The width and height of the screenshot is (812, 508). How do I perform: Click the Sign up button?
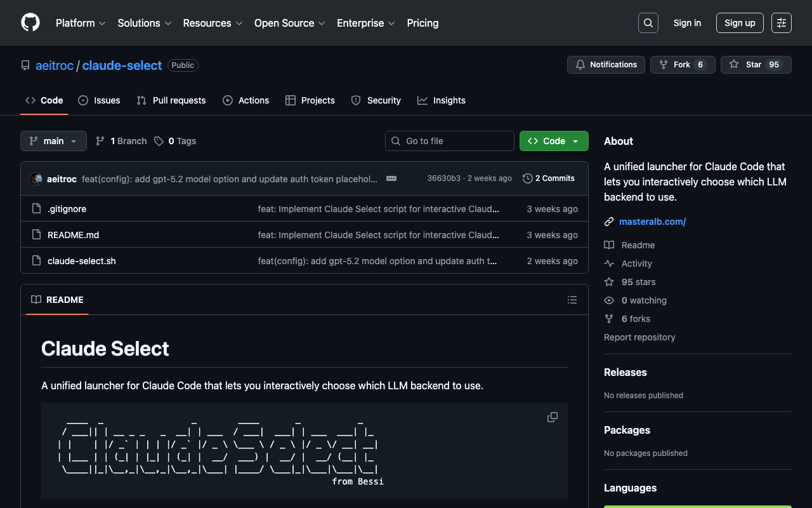pyautogui.click(x=740, y=23)
